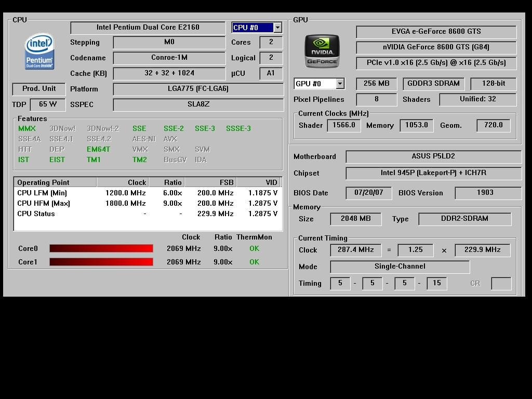This screenshot has width=532, height=399.
Task: Click the SSSE-3 feature label
Action: [x=238, y=129]
